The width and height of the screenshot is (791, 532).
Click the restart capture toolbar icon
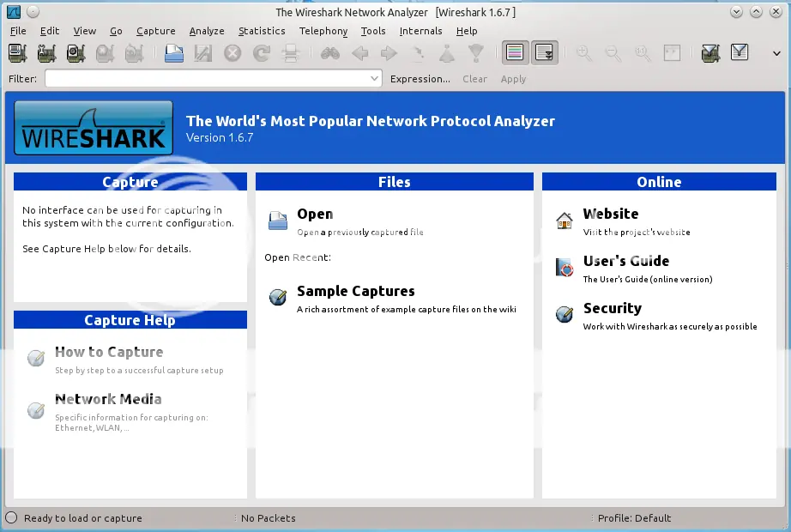pos(134,53)
